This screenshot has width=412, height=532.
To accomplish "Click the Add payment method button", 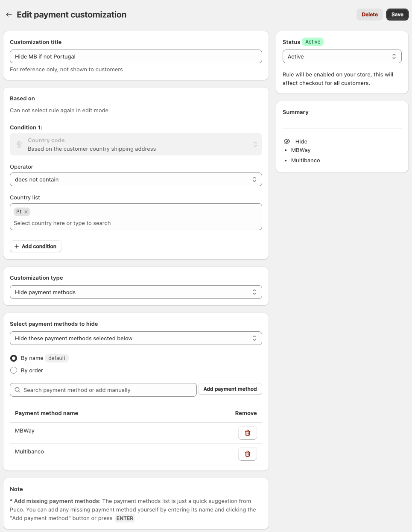I will 230,389.
